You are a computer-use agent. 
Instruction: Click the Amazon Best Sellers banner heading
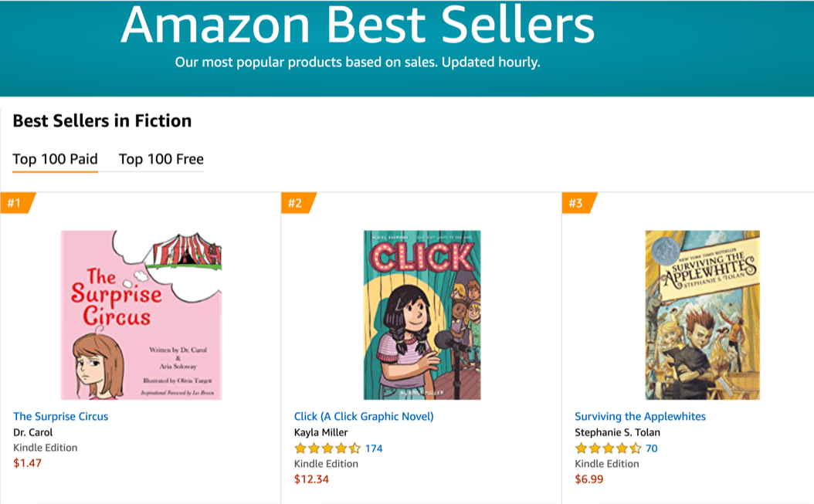pyautogui.click(x=358, y=26)
